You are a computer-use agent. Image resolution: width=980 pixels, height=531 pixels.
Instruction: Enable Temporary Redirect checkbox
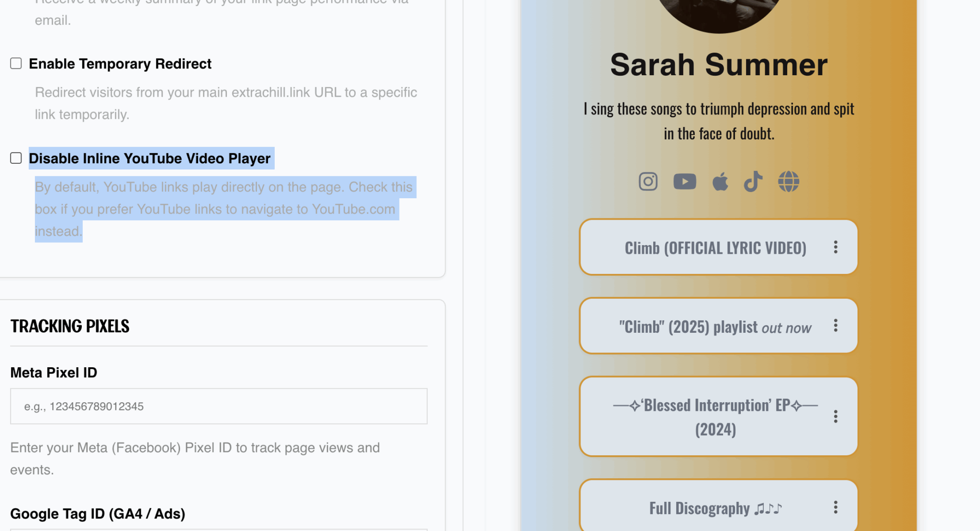tap(16, 64)
